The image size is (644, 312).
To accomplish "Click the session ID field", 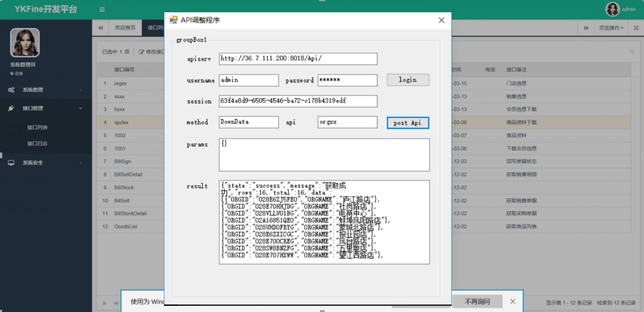I will point(298,101).
